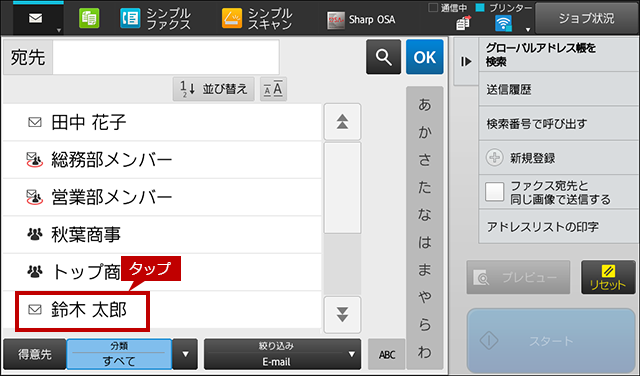Viewport: 640px width, 376px height.
Task: Filter index by ま
Action: point(424,269)
